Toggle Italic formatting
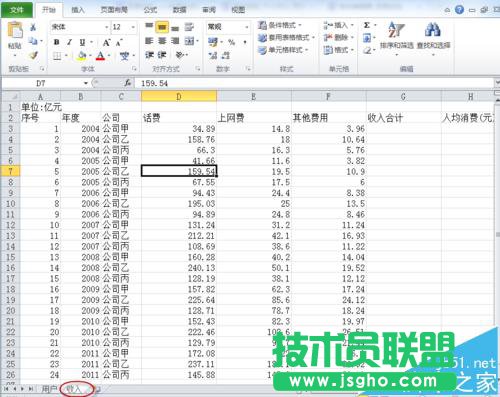This screenshot has height=397, width=500. [x=69, y=42]
